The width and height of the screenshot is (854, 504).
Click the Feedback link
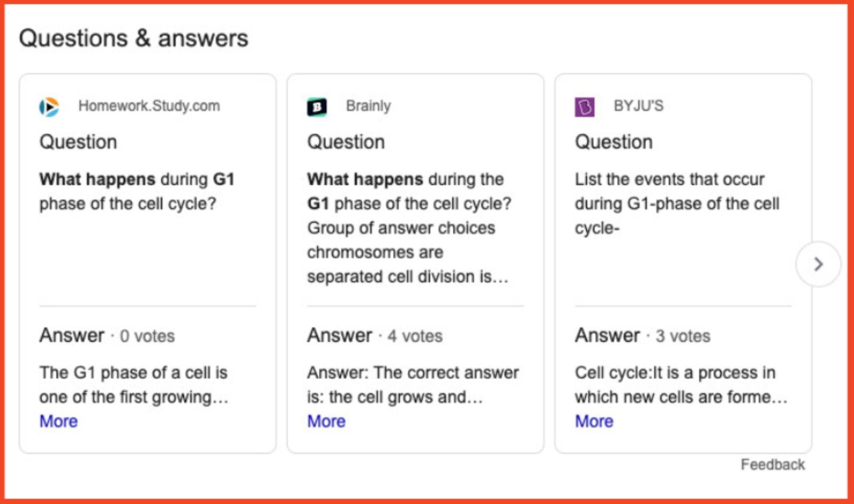tap(773, 465)
